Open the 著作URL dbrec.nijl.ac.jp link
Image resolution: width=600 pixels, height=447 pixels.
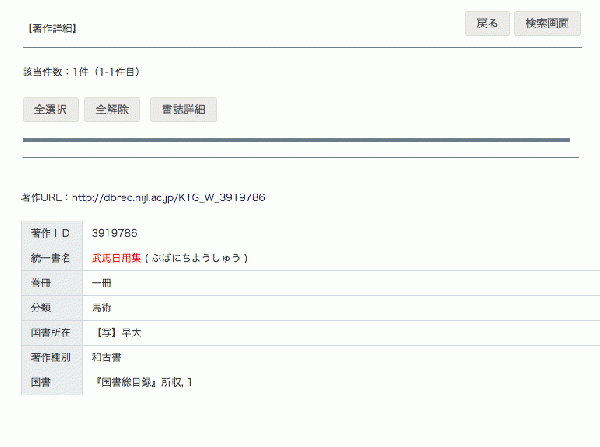coord(169,197)
